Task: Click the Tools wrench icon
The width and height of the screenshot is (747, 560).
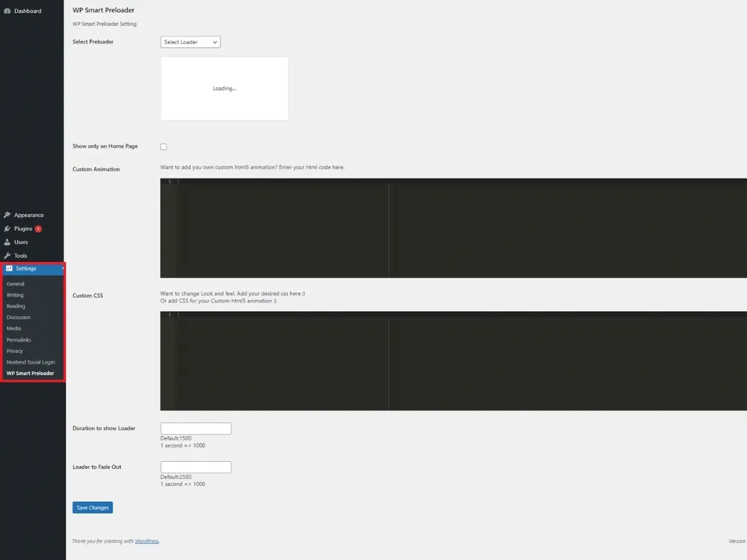Action: click(x=7, y=256)
